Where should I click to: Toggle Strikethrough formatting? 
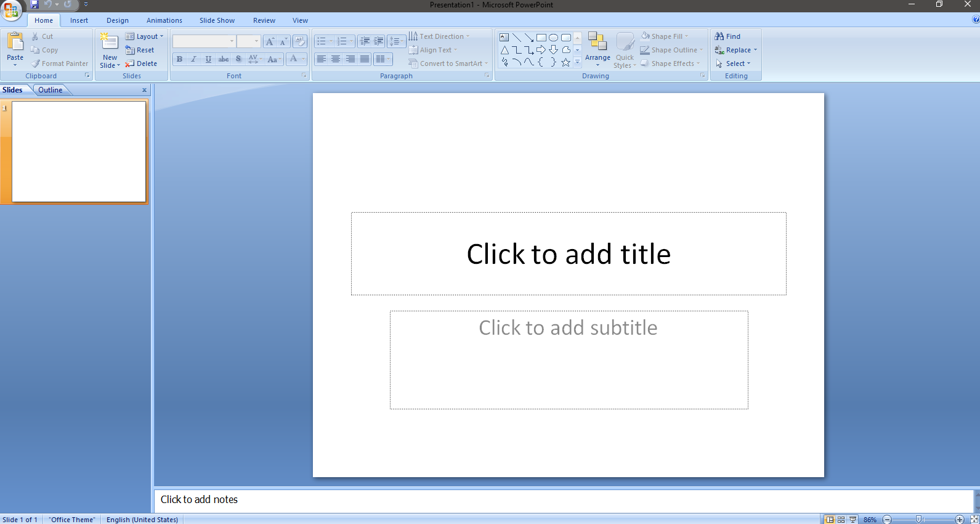click(x=224, y=59)
